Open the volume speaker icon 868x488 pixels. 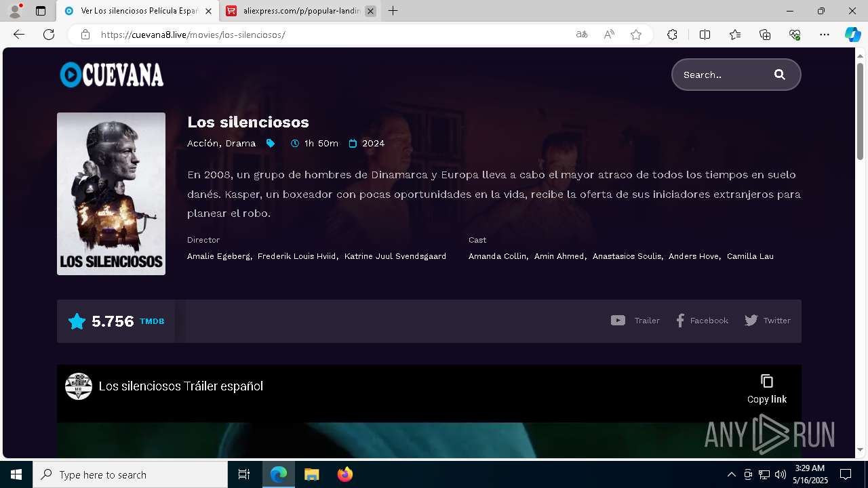click(x=780, y=474)
